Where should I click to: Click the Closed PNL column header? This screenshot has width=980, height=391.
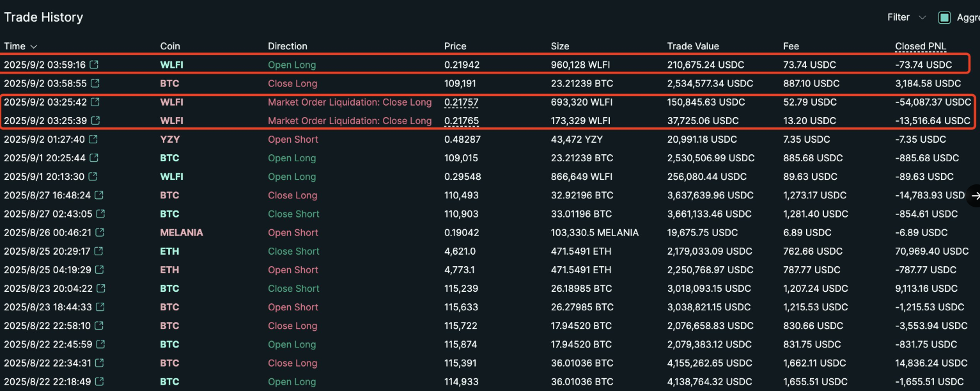(x=921, y=46)
